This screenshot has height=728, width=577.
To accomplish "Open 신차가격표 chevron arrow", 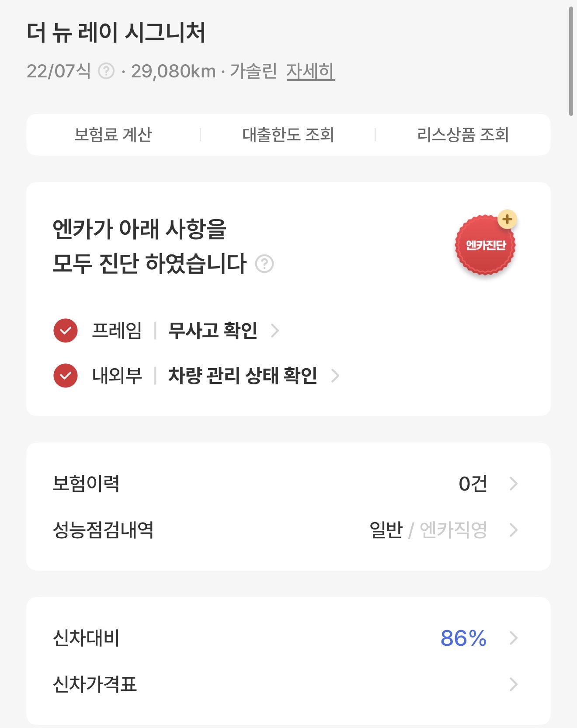I will pos(514,684).
